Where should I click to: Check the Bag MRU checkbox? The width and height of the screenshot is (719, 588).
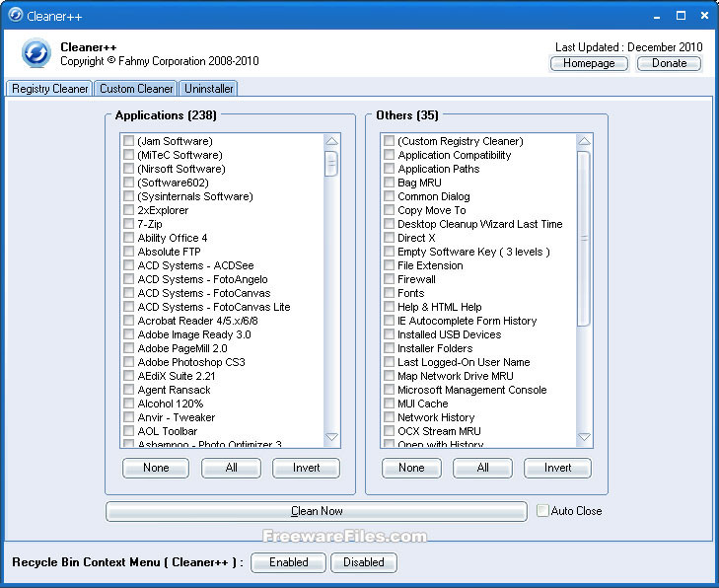pos(389,183)
